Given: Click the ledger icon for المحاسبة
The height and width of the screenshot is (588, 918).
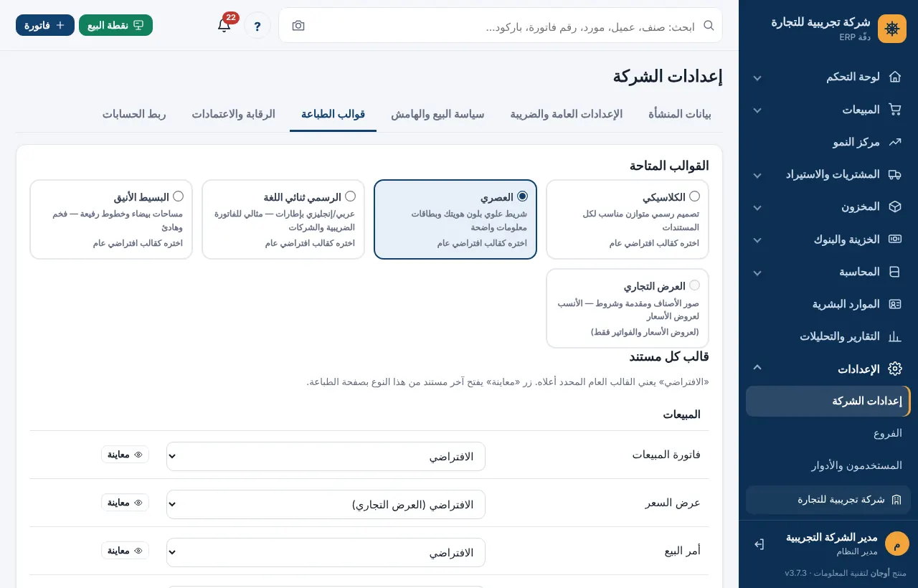Looking at the screenshot, I should (x=894, y=272).
